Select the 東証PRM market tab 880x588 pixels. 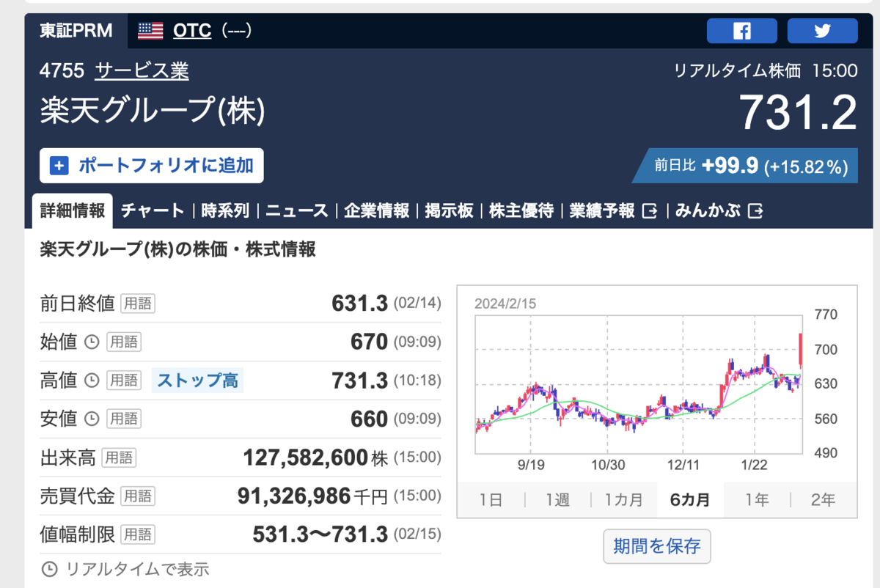pos(76,31)
